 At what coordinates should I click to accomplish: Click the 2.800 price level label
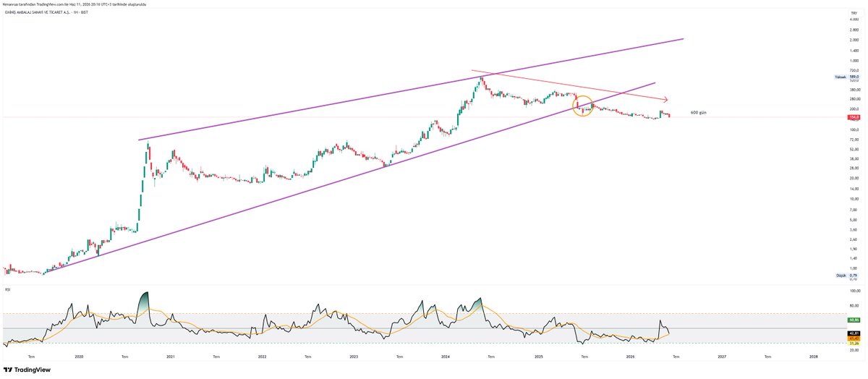[854, 30]
